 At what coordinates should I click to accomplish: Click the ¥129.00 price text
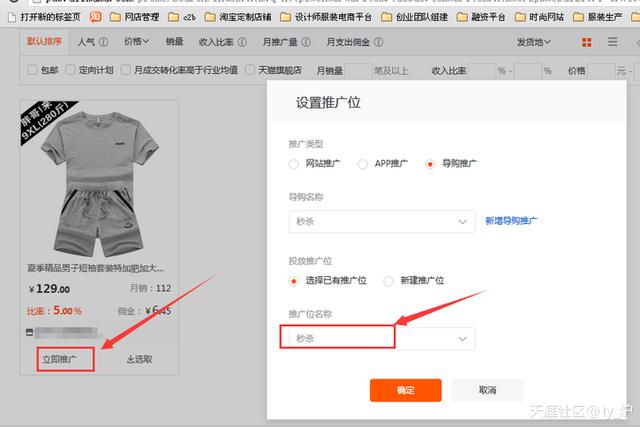coord(49,289)
